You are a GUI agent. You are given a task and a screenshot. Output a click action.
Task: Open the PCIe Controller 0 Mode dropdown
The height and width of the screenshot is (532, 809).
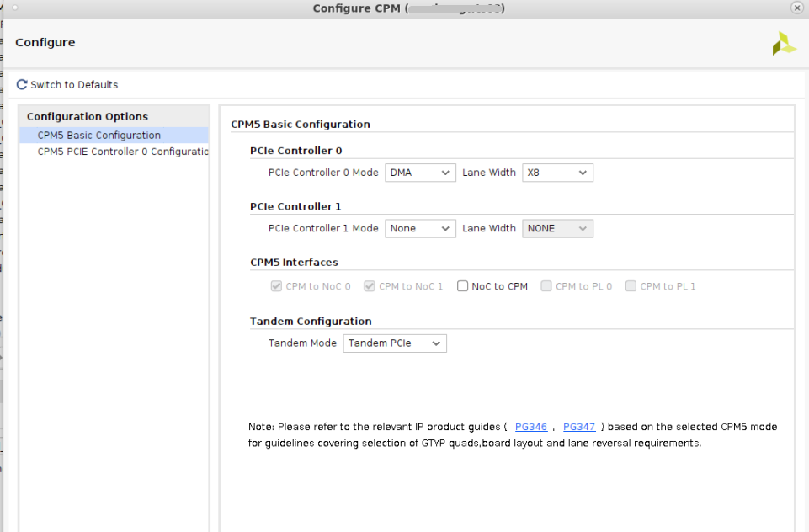coord(420,173)
